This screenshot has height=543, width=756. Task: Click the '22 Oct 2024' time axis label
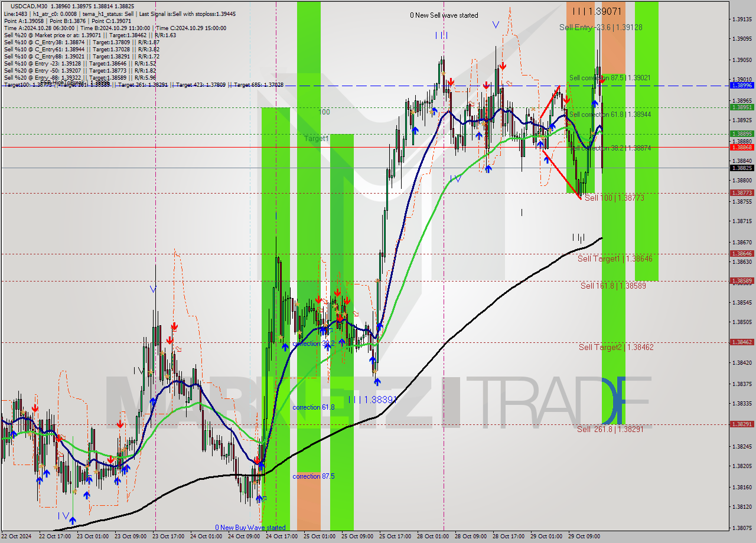(17, 537)
